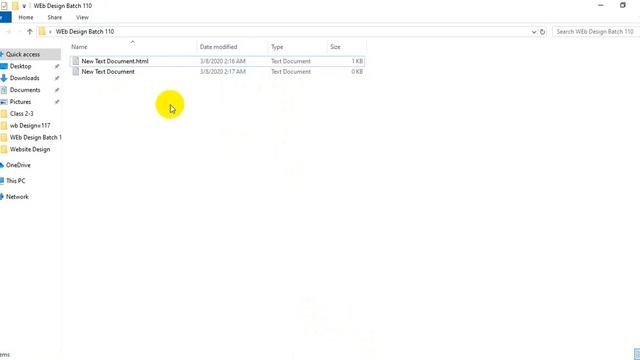Restore down the File Explorer window
This screenshot has width=640, height=360.
pos(623,5)
